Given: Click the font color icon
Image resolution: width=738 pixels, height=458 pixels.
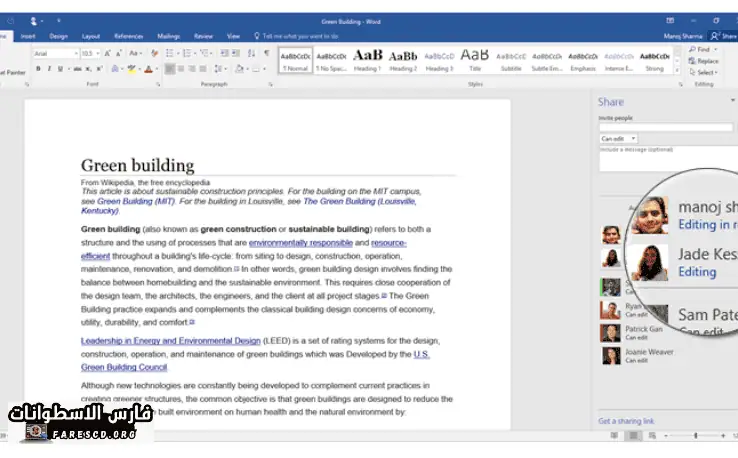Looking at the screenshot, I should [149, 69].
